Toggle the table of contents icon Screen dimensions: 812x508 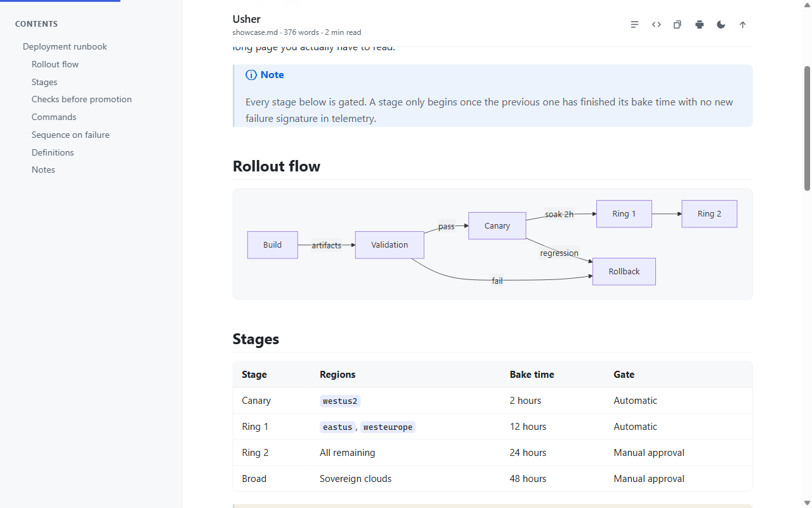point(634,25)
